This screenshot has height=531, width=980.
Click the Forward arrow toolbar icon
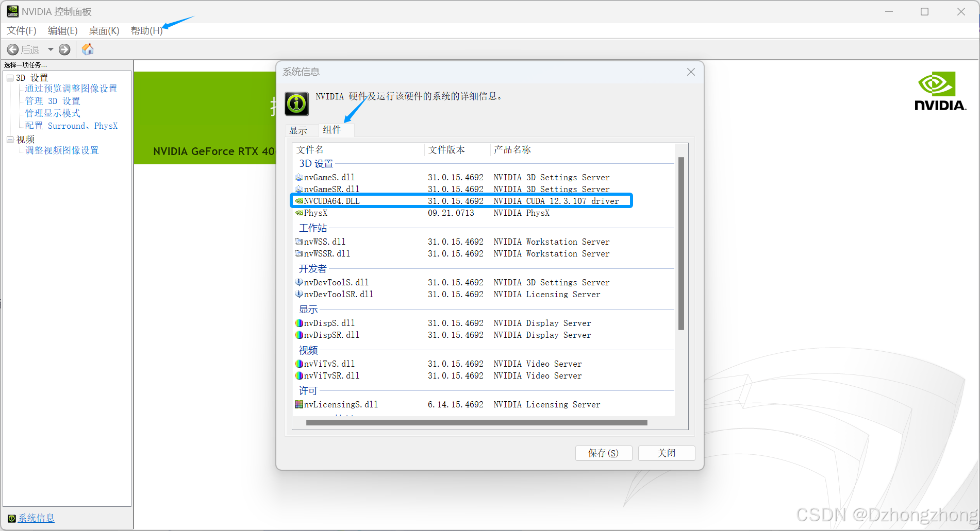(x=64, y=49)
